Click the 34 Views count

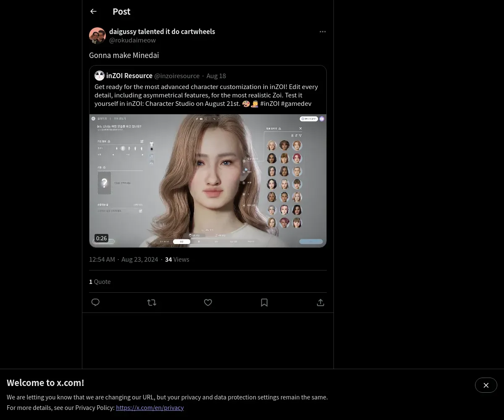click(x=177, y=260)
